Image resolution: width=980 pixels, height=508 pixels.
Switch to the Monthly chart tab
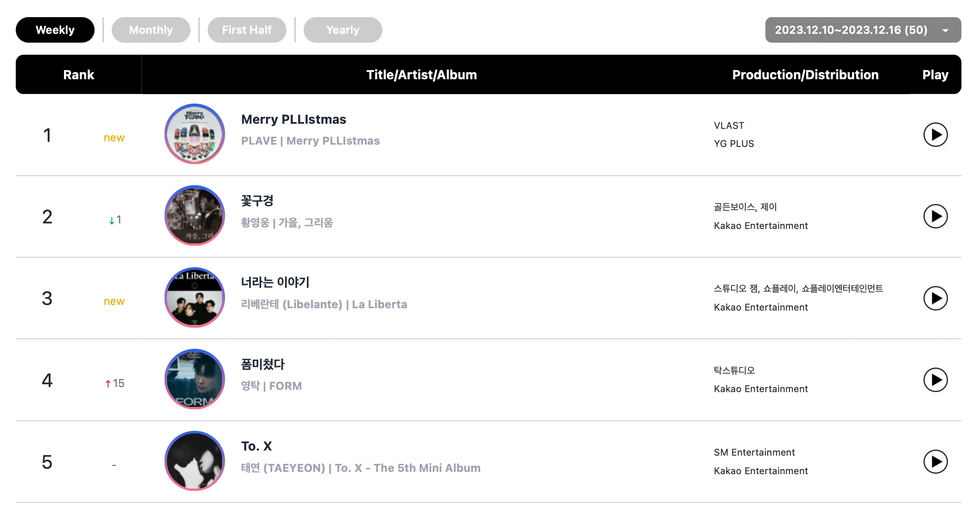coord(151,30)
